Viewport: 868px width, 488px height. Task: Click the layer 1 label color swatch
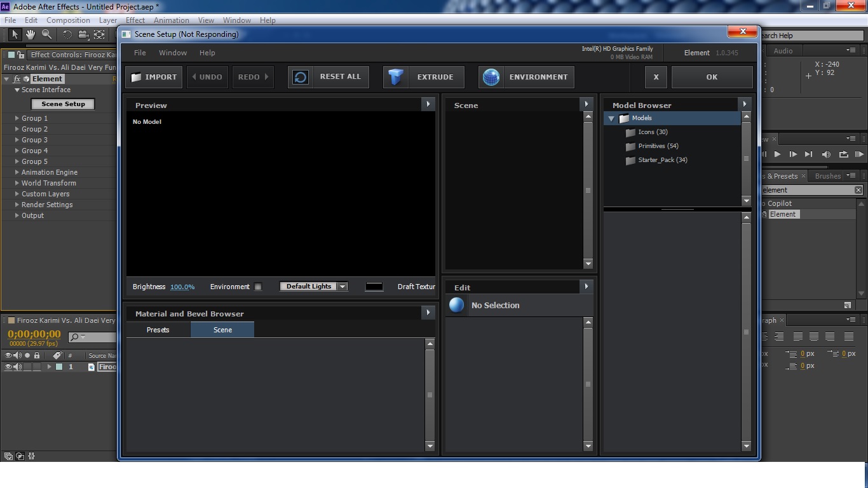(58, 367)
